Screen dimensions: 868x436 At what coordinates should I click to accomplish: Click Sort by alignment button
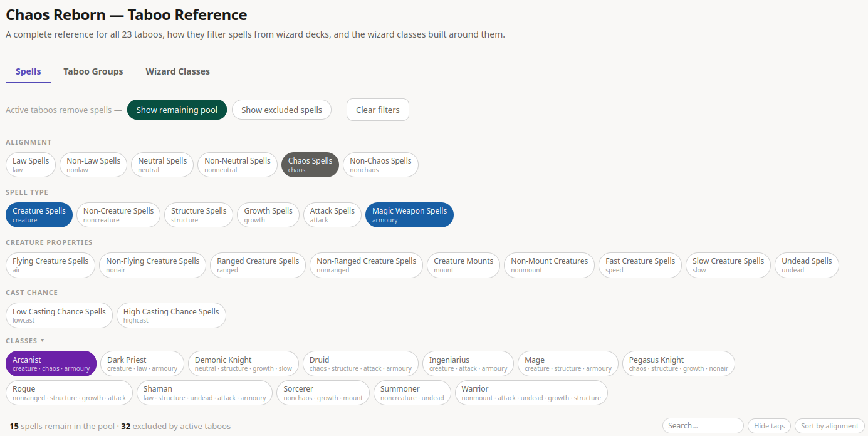click(830, 426)
